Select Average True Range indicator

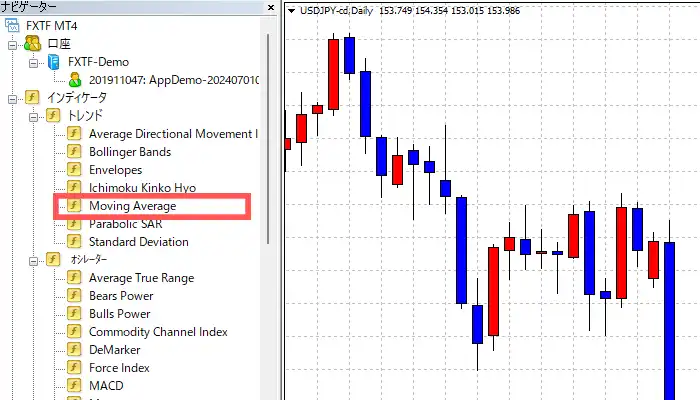click(x=141, y=278)
